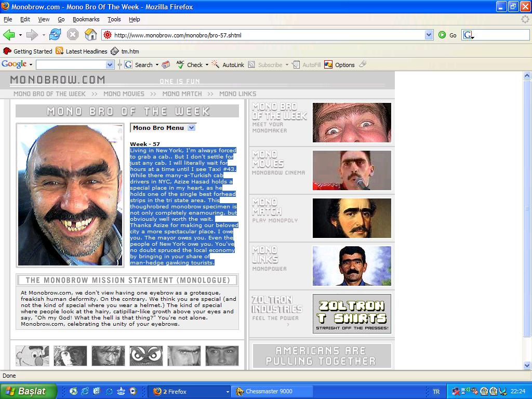Click the page scrollbar up arrow
The image size is (532, 399).
point(527,76)
